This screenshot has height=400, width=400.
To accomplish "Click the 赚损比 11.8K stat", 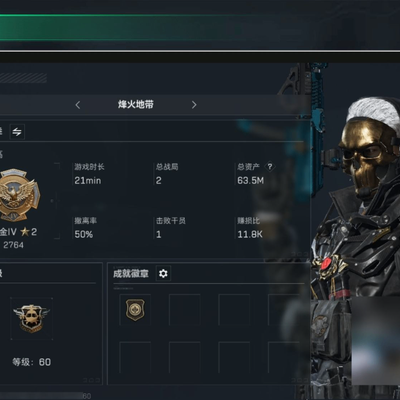I will pyautogui.click(x=250, y=228).
